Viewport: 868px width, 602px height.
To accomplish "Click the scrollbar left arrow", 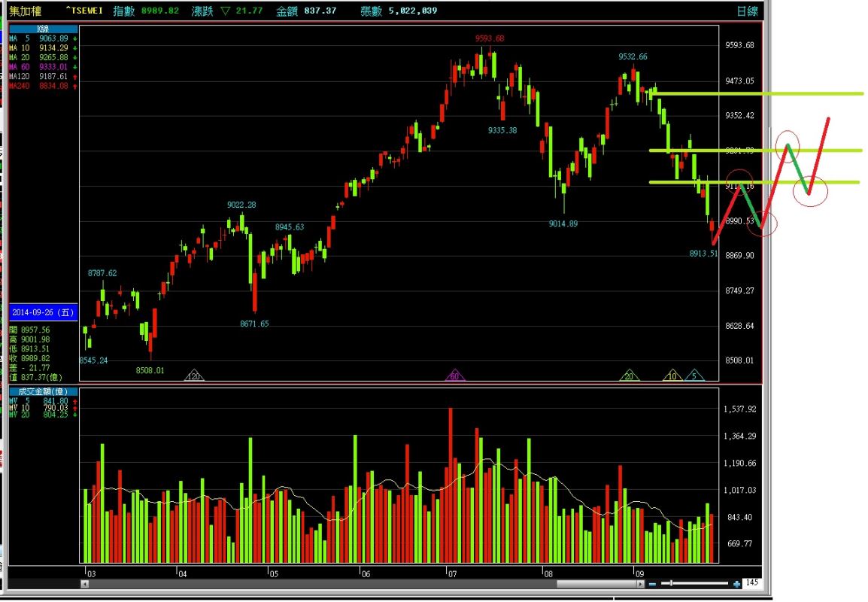I will [x=84, y=584].
